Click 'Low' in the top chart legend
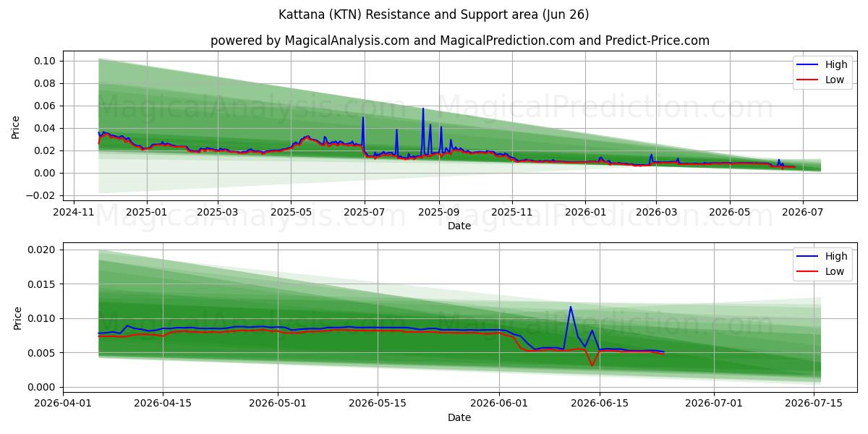Screen dimensions: 868x434 click(835, 80)
